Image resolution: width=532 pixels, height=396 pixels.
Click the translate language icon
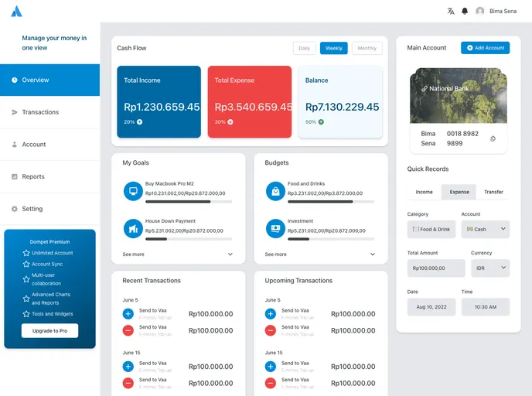pos(451,11)
